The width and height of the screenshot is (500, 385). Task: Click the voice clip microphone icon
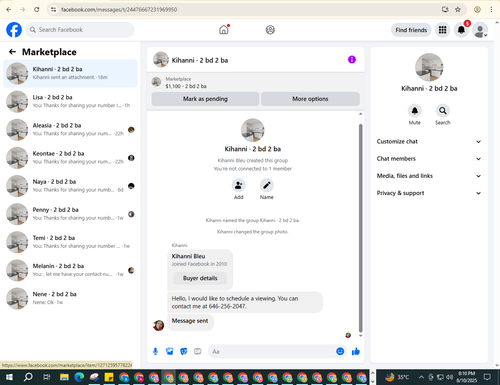point(155,351)
